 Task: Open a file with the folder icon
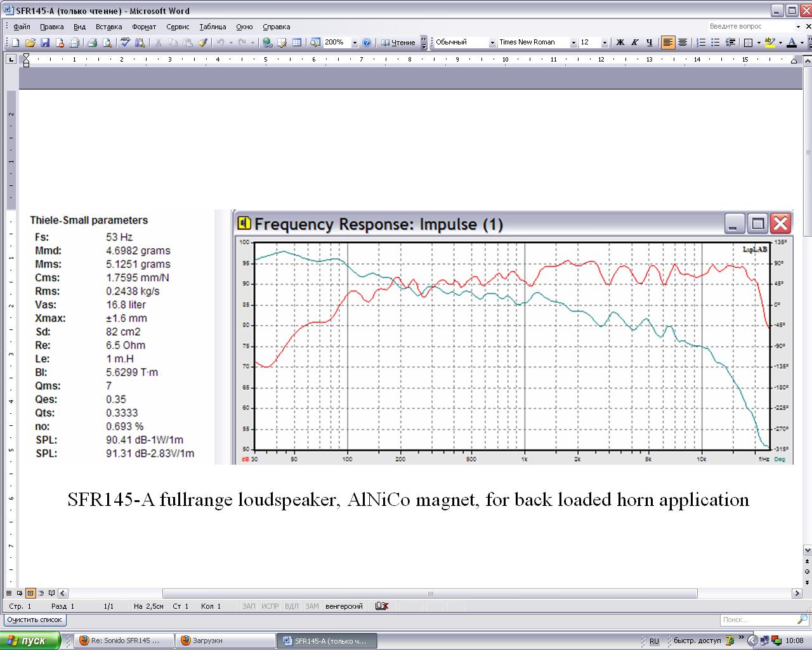point(30,43)
